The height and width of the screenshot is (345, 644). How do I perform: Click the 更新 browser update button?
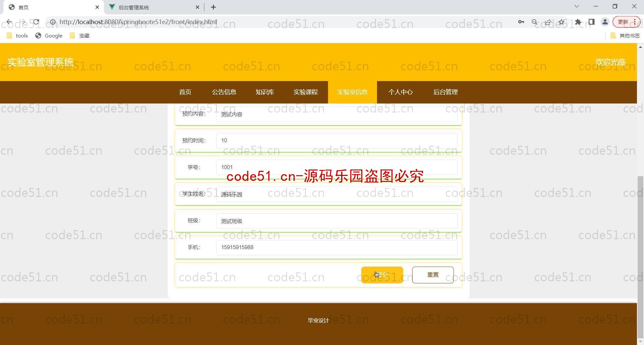[626, 22]
